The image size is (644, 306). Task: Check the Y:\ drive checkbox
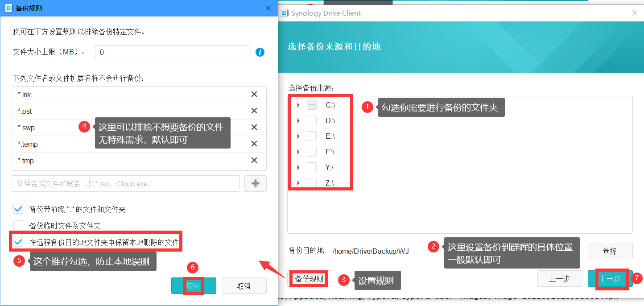pyautogui.click(x=312, y=167)
